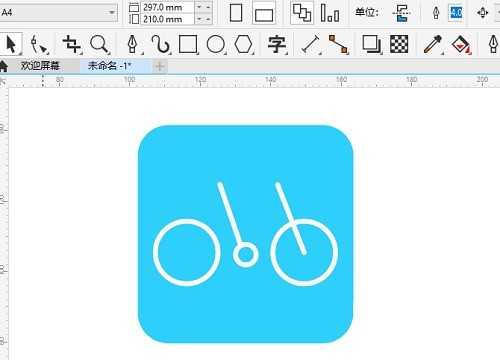Select the Crop tool
The width and height of the screenshot is (500, 360).
(71, 44)
